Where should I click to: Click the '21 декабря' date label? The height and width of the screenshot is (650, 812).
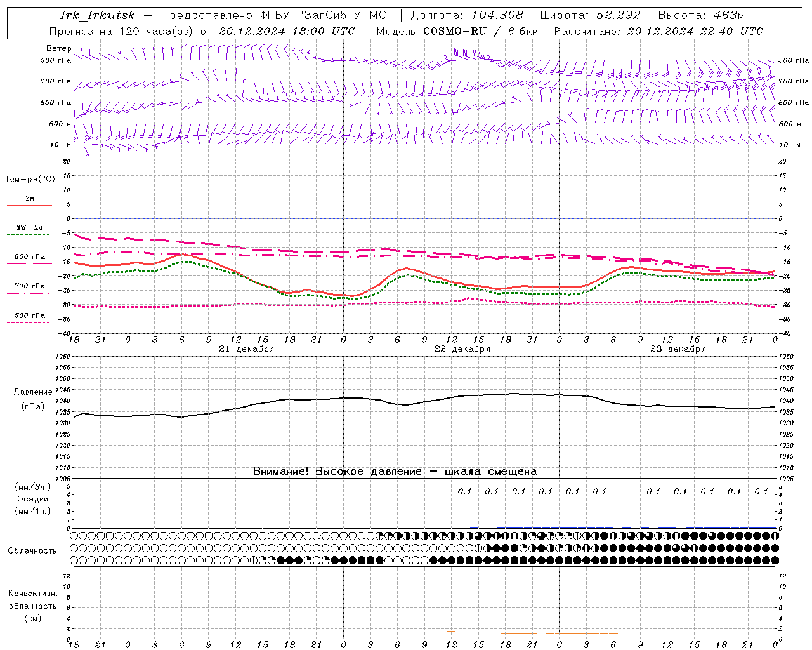[247, 349]
